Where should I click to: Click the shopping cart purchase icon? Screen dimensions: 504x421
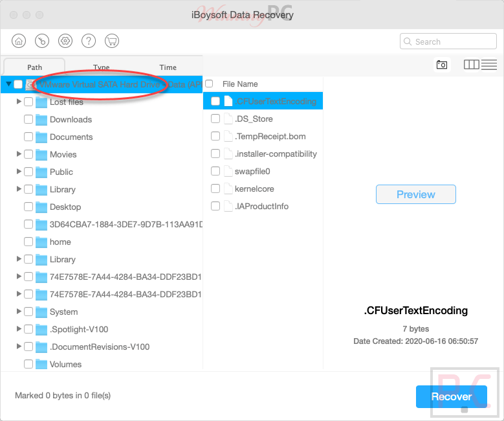click(112, 41)
